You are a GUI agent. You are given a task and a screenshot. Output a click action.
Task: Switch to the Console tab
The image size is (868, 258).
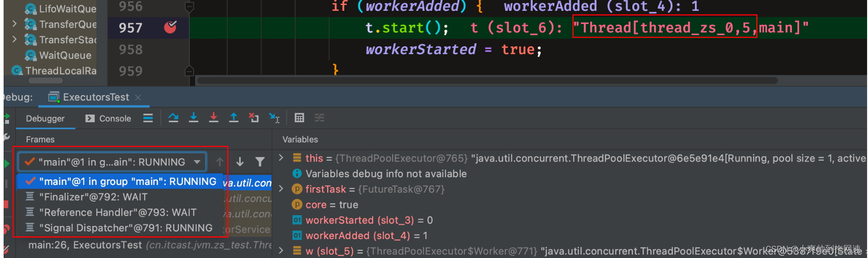click(x=108, y=118)
